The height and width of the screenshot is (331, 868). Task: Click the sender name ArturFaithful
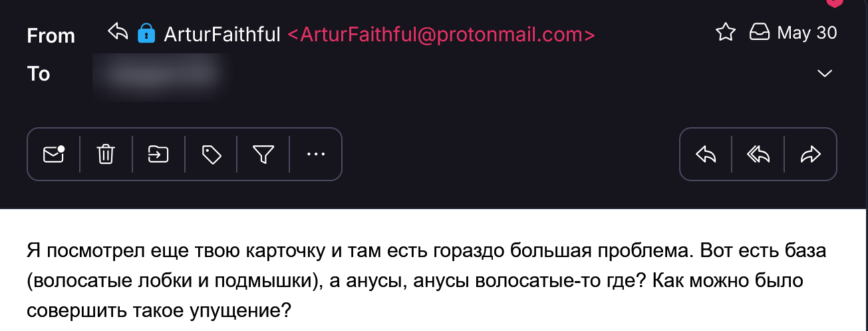tap(222, 34)
